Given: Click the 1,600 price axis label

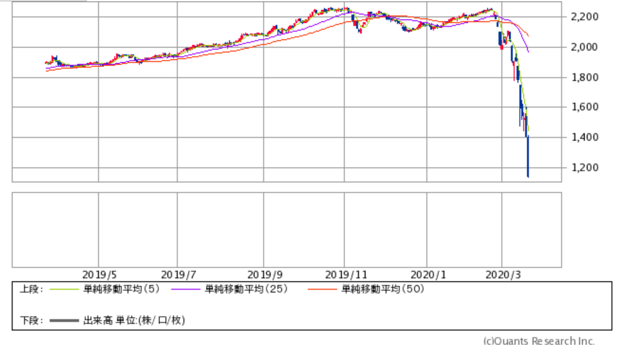Looking at the screenshot, I should [585, 108].
